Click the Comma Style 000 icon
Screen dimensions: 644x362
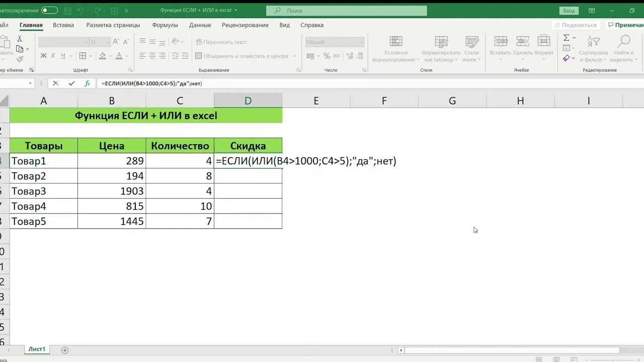(337, 56)
